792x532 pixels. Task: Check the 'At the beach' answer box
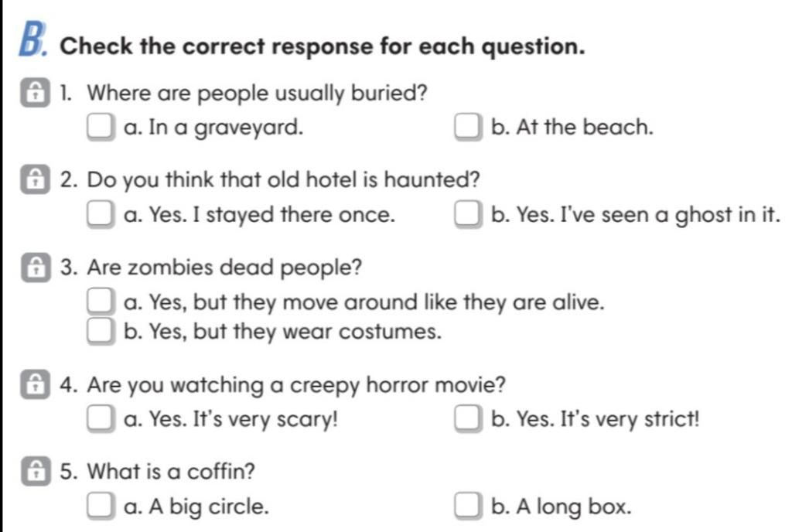pos(467,126)
